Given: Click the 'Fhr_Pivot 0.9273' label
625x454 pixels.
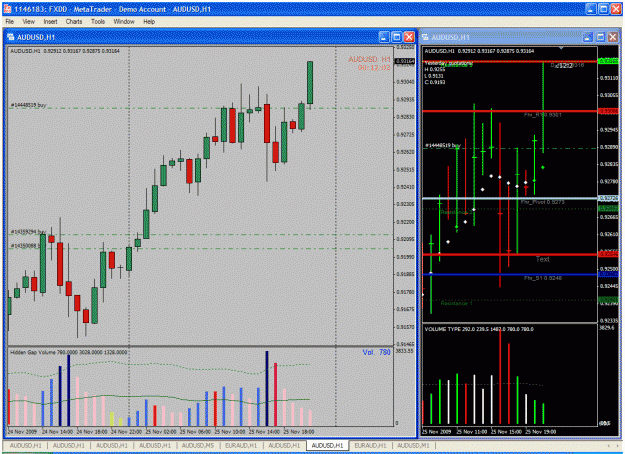Looking at the screenshot, I should point(542,202).
